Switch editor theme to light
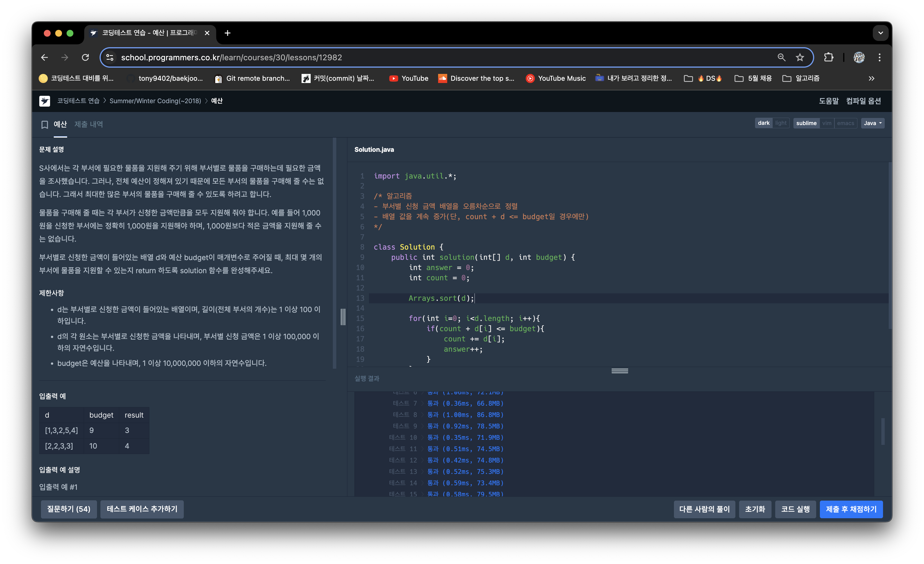Screen dimensions: 924x564 (x=781, y=123)
